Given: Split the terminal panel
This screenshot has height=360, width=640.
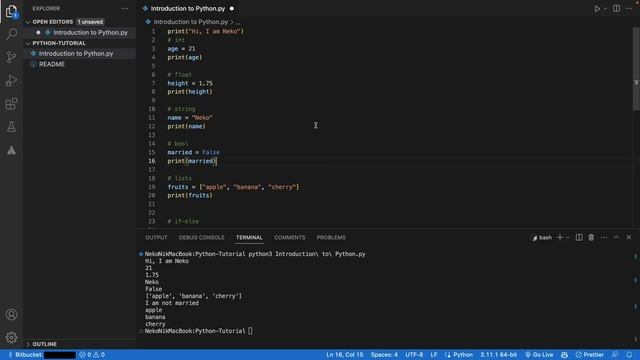Looking at the screenshot, I should (579, 237).
